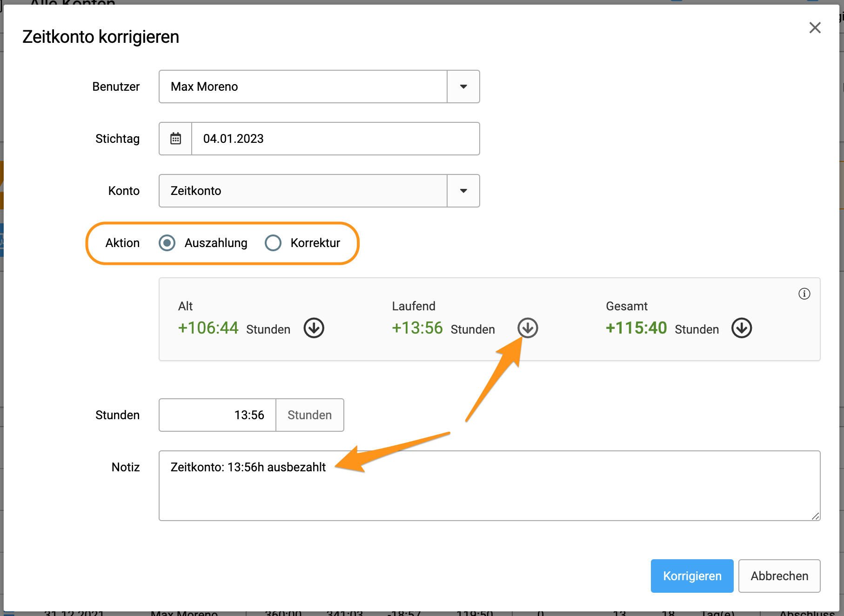Click the Benutzer field label
844x616 pixels.
(x=116, y=87)
